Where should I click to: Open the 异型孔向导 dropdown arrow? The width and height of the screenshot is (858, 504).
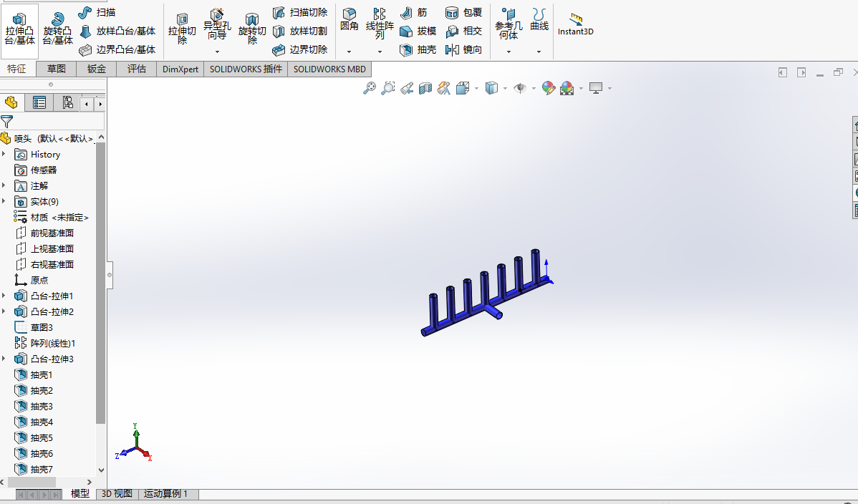coord(217,52)
